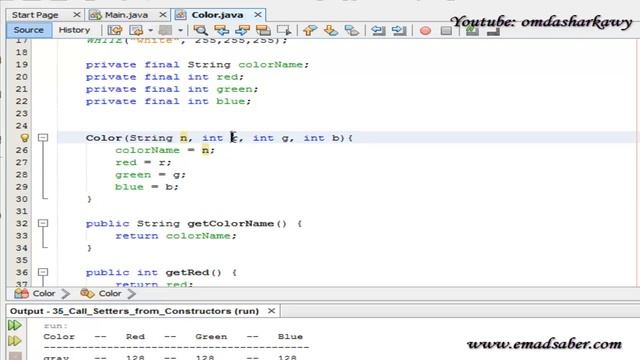The height and width of the screenshot is (360, 640).
Task: Expand arrow after first Color breadcrumb
Action: [x=65, y=293]
